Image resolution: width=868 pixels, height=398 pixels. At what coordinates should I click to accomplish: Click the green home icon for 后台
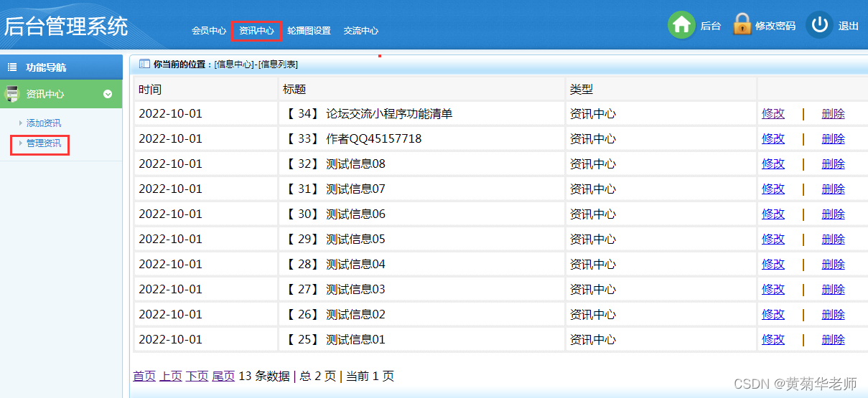(x=681, y=24)
